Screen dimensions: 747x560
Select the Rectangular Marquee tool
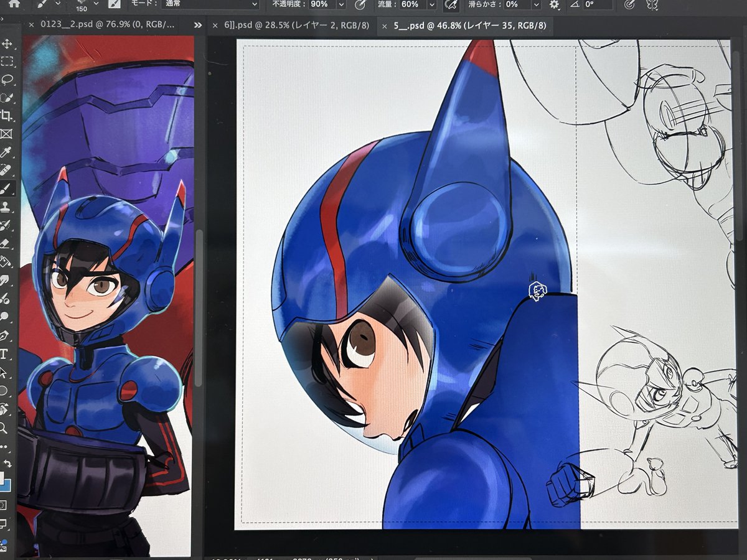(x=7, y=62)
